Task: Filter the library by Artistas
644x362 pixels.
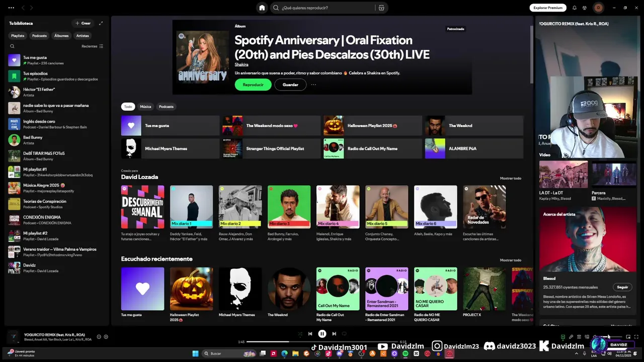Action: [83, 36]
